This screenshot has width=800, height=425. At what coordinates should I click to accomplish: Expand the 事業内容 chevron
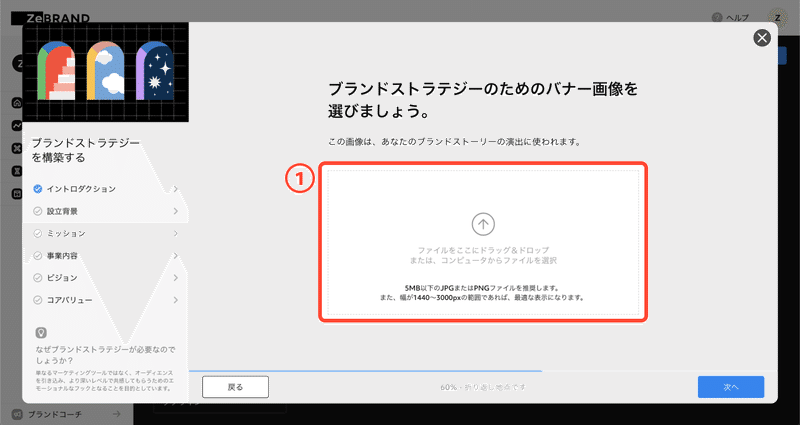176,256
